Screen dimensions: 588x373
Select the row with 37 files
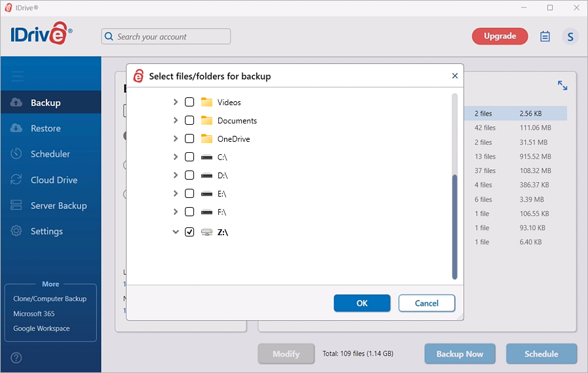pyautogui.click(x=515, y=170)
